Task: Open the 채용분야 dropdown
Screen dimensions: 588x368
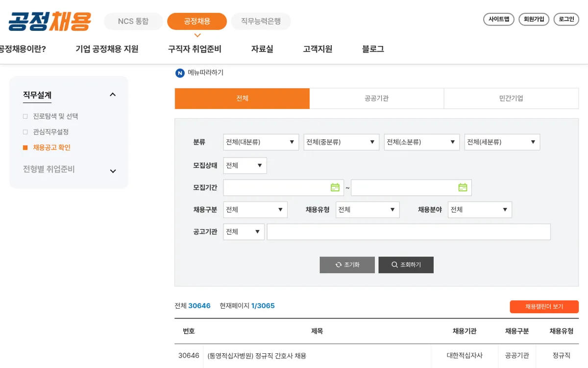Action: click(480, 210)
